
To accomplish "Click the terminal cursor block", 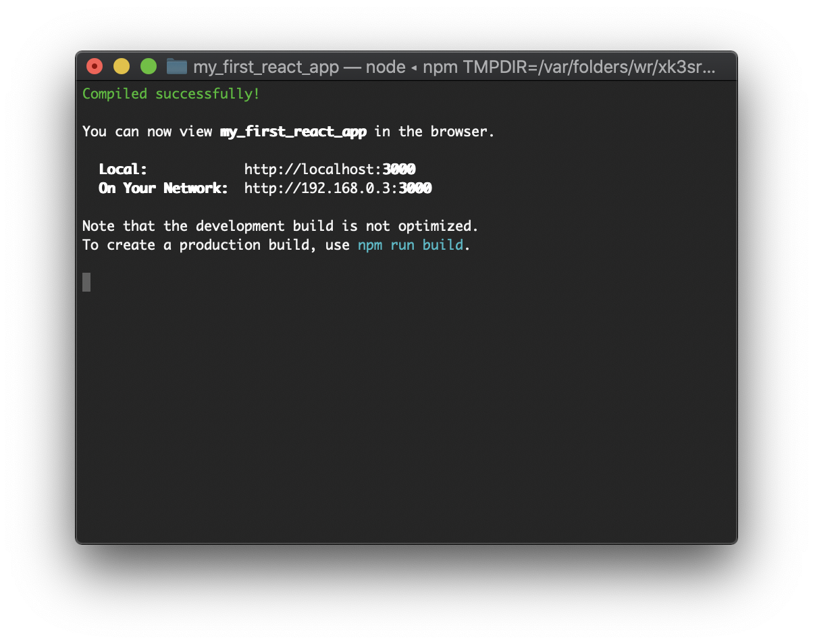I will (x=86, y=282).
